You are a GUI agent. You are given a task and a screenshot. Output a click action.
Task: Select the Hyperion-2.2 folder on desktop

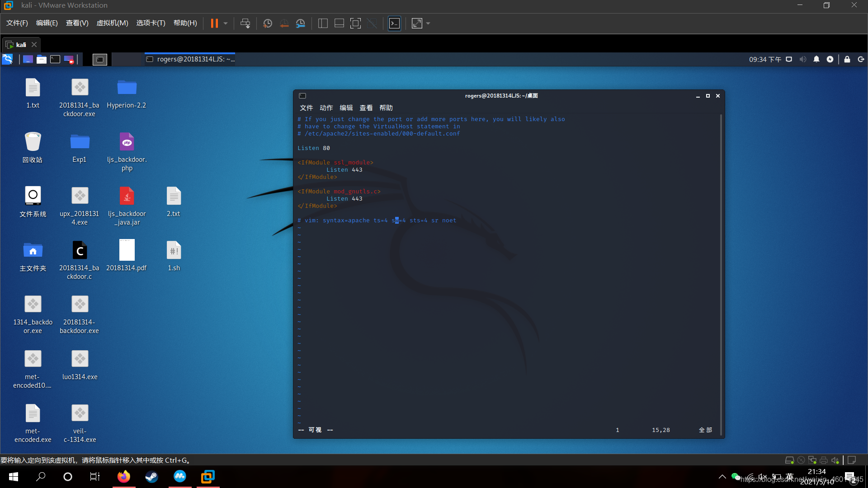pyautogui.click(x=127, y=94)
